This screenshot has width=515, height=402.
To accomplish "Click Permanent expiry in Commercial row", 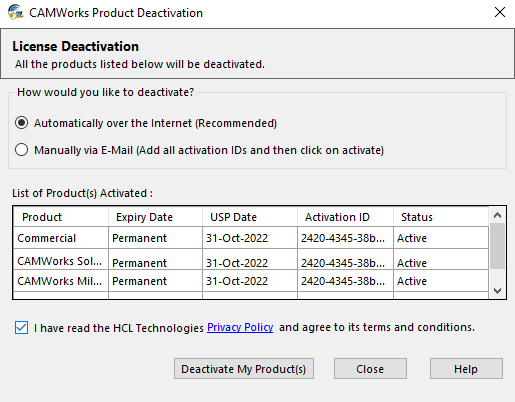I will click(x=155, y=238).
